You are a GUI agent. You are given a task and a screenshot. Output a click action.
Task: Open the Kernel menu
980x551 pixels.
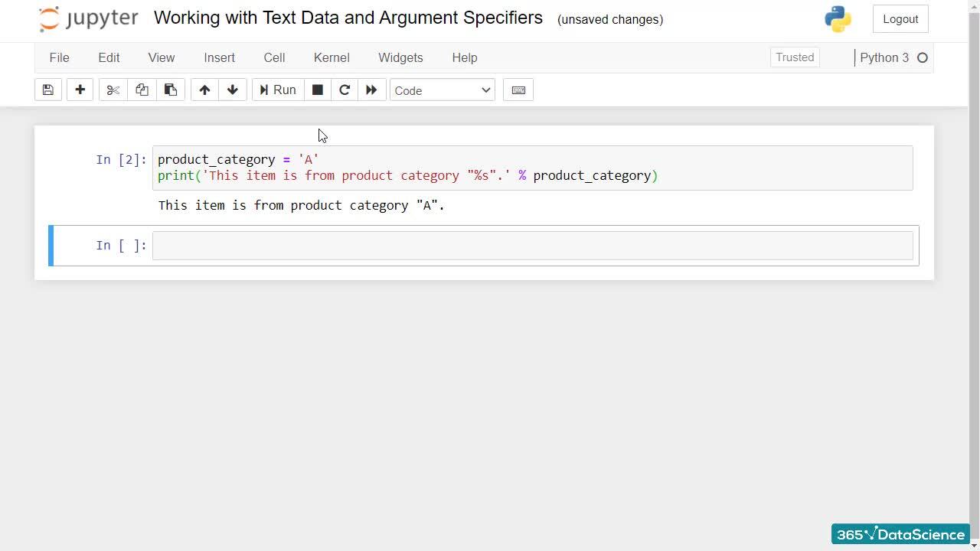click(332, 57)
